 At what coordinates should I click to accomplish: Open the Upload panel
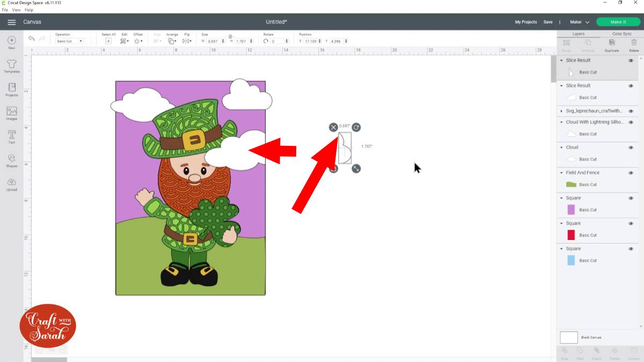coord(11,184)
